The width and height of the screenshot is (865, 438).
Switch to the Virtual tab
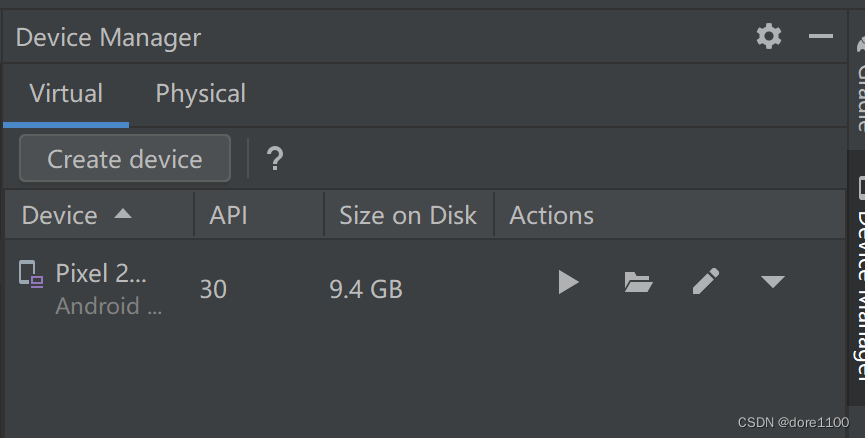[x=66, y=94]
